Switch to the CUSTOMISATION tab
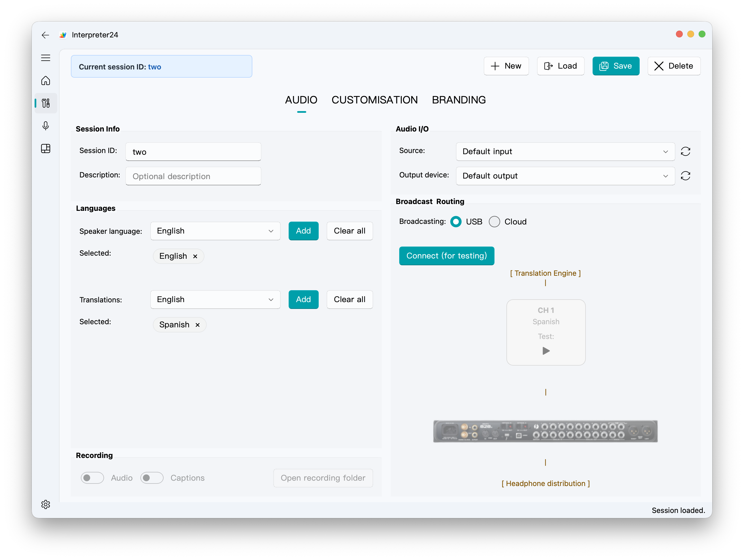This screenshot has height=560, width=744. pyautogui.click(x=374, y=100)
